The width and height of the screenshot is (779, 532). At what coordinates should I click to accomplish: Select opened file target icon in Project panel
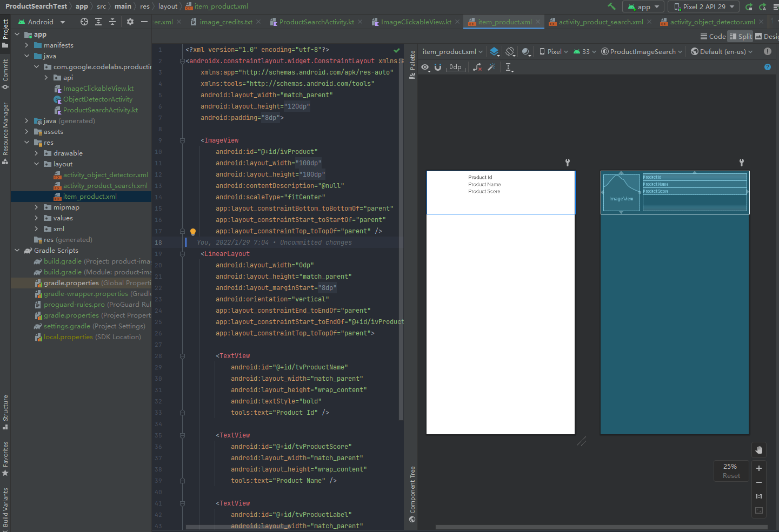click(84, 22)
